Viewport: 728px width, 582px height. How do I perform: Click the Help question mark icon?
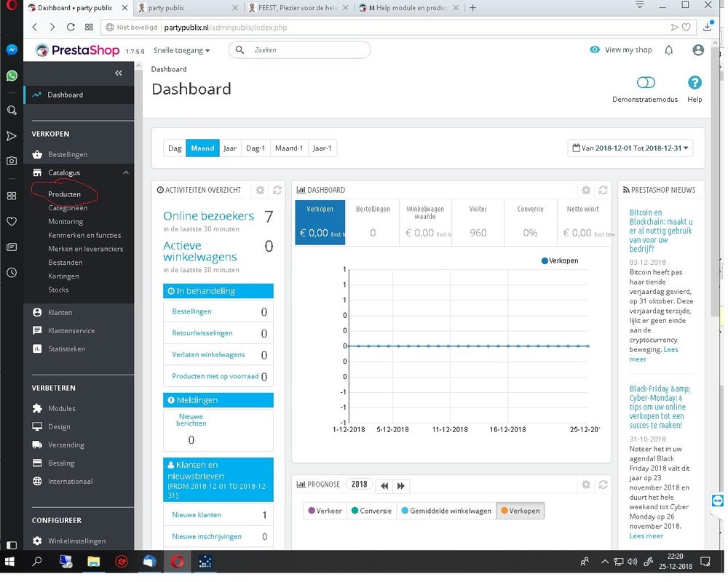695,83
